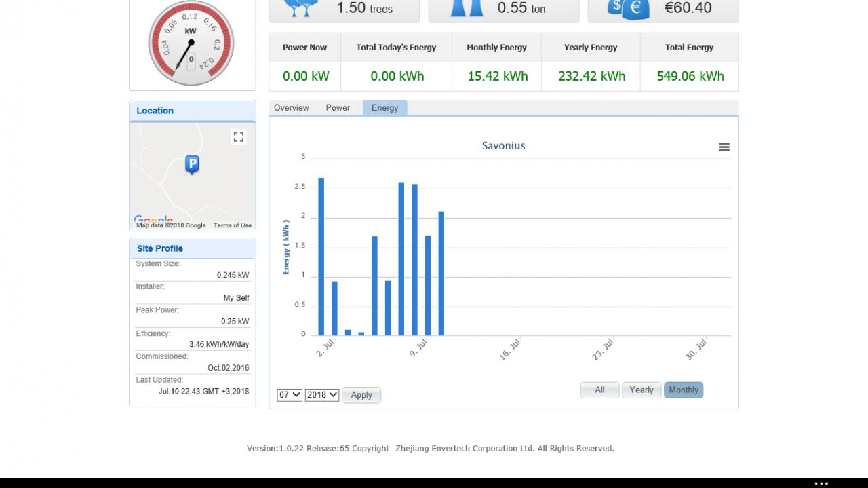The width and height of the screenshot is (868, 488).
Task: Select the Yearly range toggle
Action: [x=642, y=390]
